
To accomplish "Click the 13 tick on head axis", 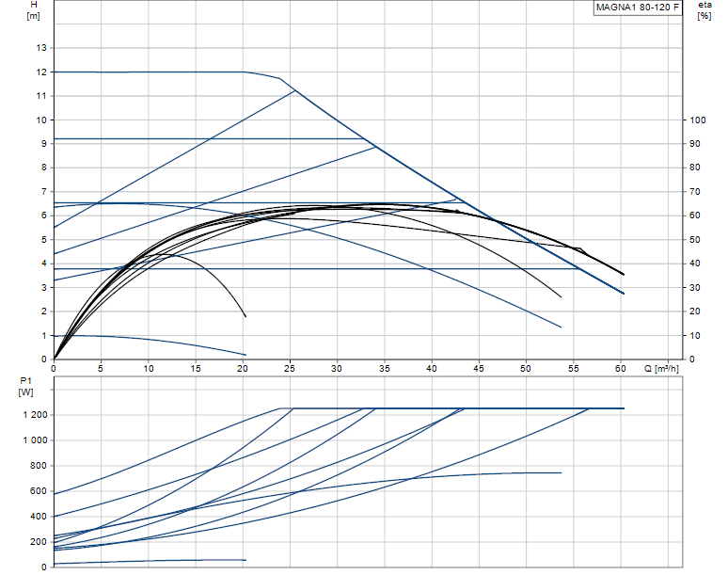I will coord(40,48).
